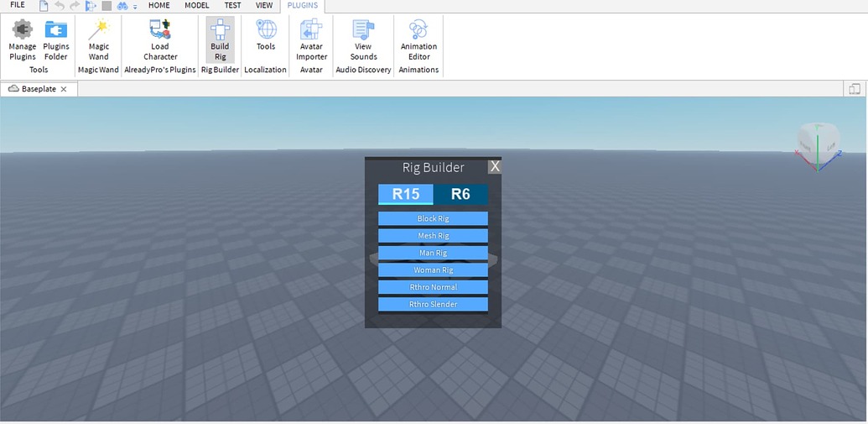Viewport: 868px width, 424px height.
Task: Click the view orientation cube in viewport
Action: point(815,144)
